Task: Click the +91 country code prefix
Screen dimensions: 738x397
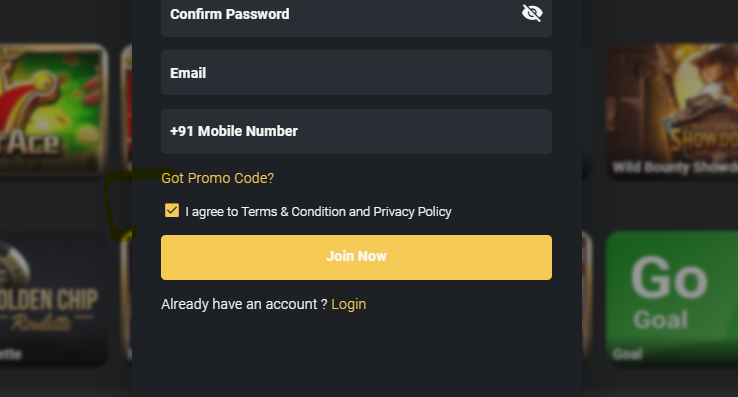Action: (x=182, y=131)
